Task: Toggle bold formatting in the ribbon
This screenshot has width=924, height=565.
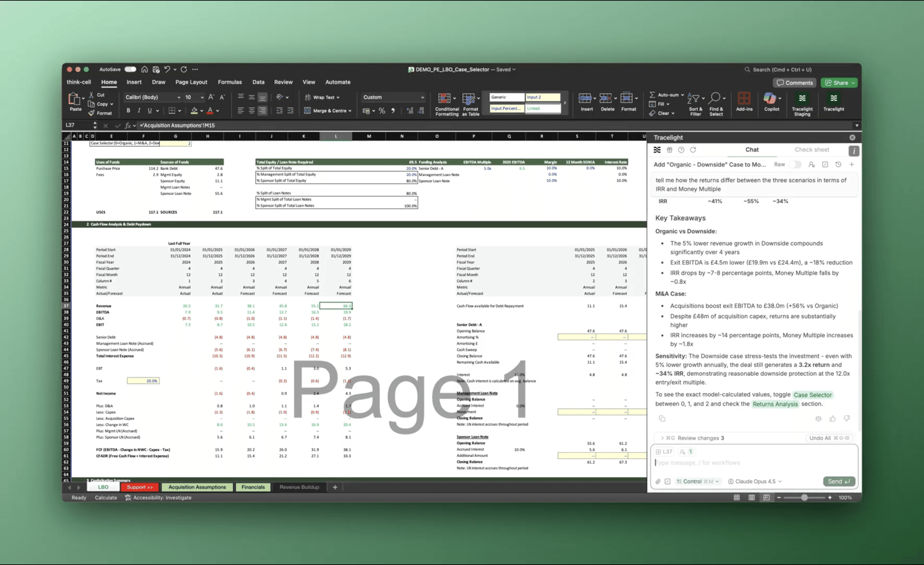Action: [128, 110]
